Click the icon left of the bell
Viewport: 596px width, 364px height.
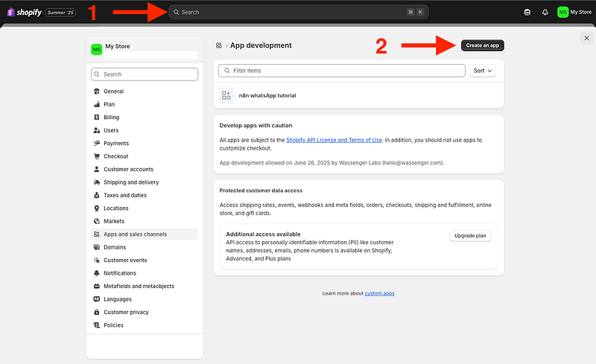527,12
